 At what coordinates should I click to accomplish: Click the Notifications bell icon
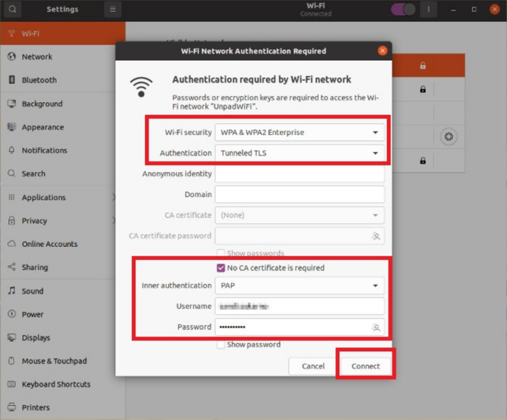[x=12, y=150]
